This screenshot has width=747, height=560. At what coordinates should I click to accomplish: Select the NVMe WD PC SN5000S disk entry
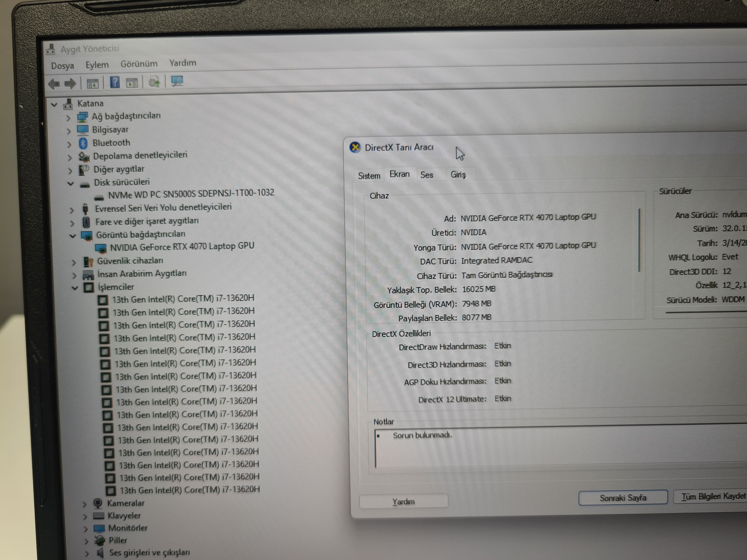pos(191,193)
